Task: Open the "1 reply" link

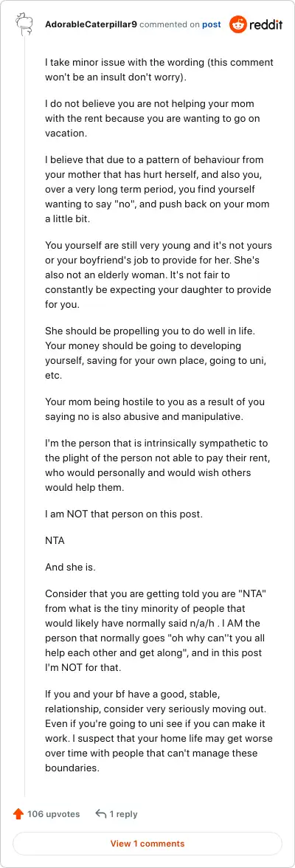Action: pyautogui.click(x=123, y=813)
